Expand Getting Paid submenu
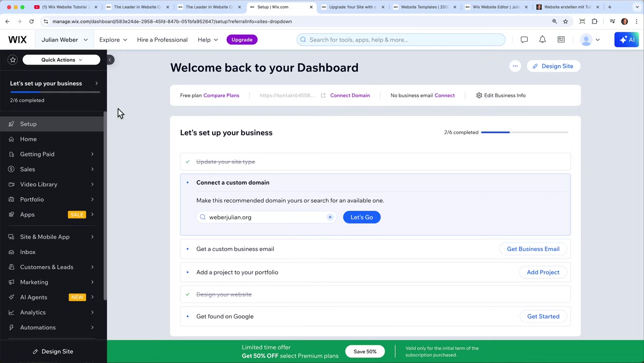This screenshot has width=644, height=363. click(92, 154)
